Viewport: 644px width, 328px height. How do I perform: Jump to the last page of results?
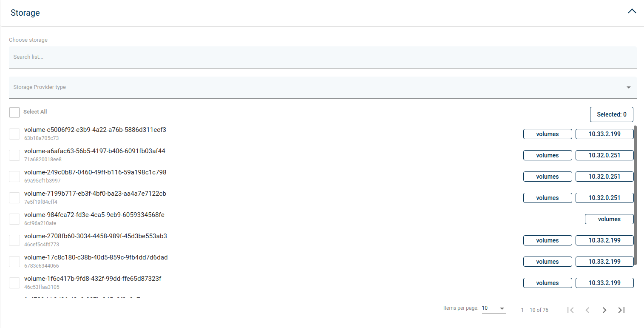[621, 310]
